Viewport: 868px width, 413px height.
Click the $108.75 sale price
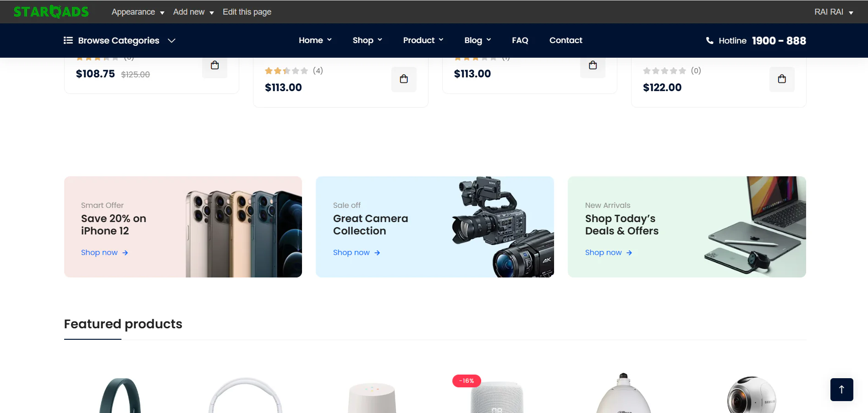pos(95,74)
